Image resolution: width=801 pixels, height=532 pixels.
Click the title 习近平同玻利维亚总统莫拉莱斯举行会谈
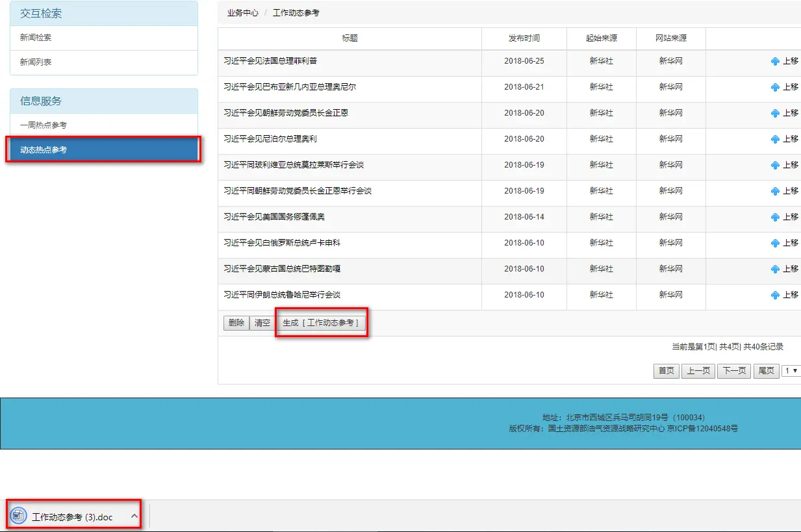[x=294, y=165]
